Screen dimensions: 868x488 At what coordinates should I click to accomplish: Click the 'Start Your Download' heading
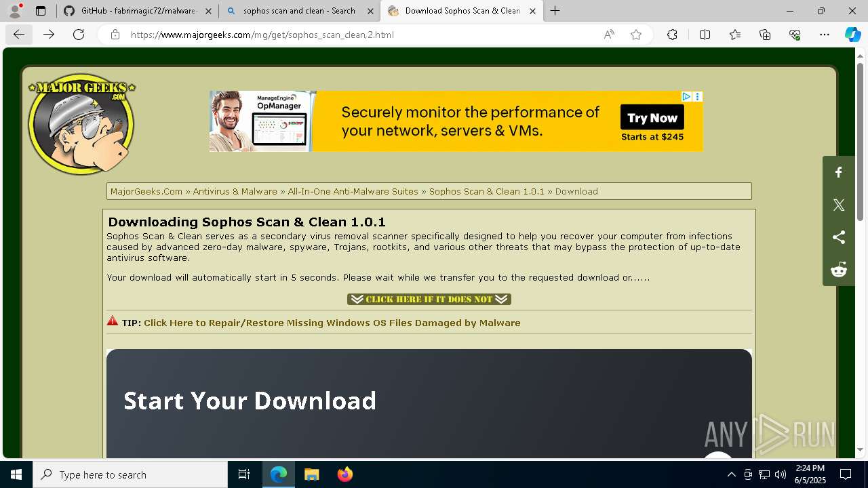(250, 401)
